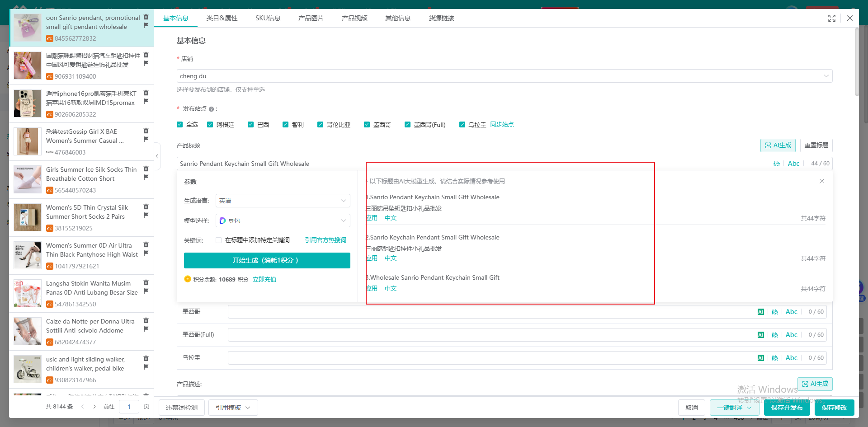Generate AI title for the 乌拉圭 site
This screenshot has height=427, width=868.
tap(761, 358)
